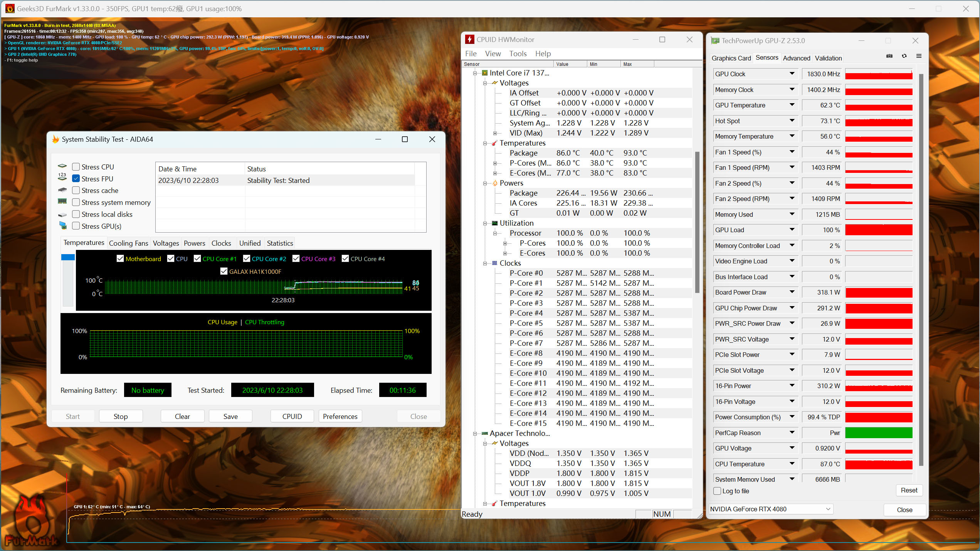Open the Tools menu in HWMonitor

click(518, 54)
